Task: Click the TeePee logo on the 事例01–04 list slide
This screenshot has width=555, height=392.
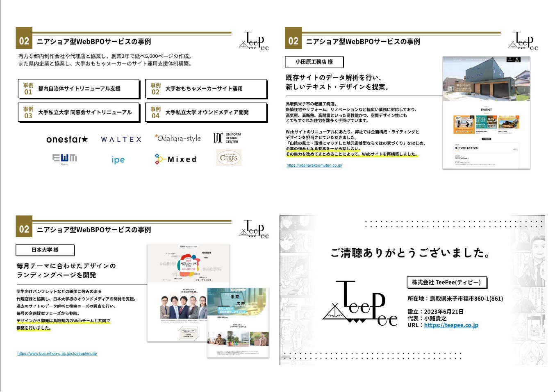Action: [x=254, y=41]
